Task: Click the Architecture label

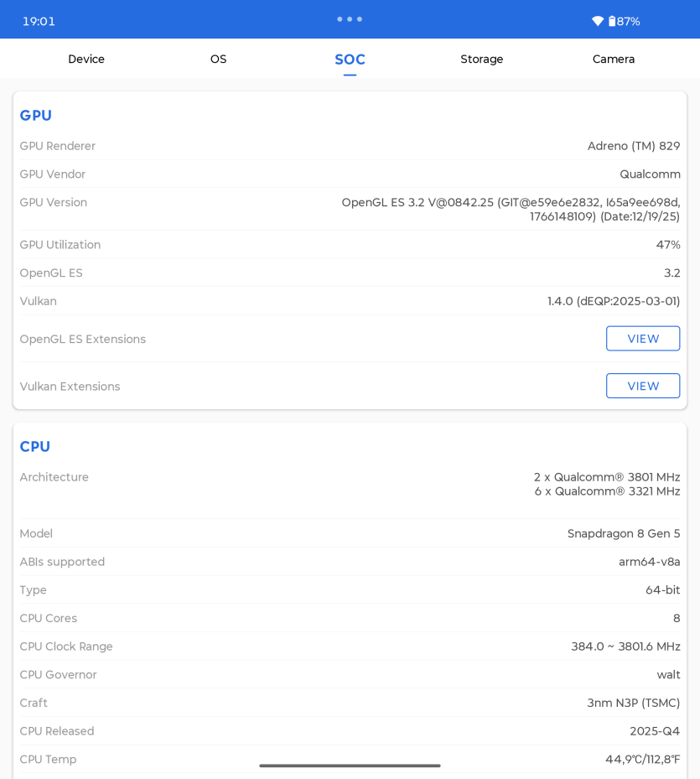Action: pos(54,477)
